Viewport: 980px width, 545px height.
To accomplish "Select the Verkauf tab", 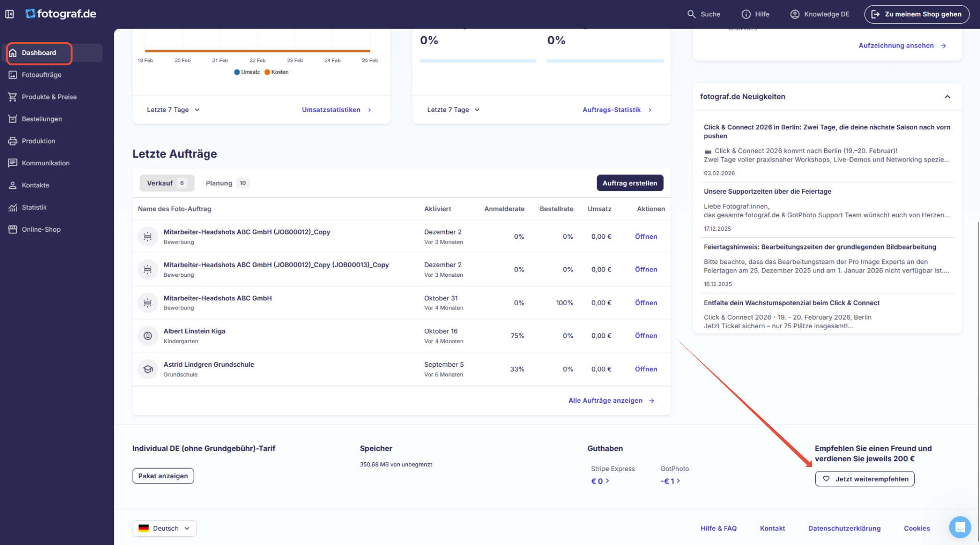I will [x=166, y=183].
